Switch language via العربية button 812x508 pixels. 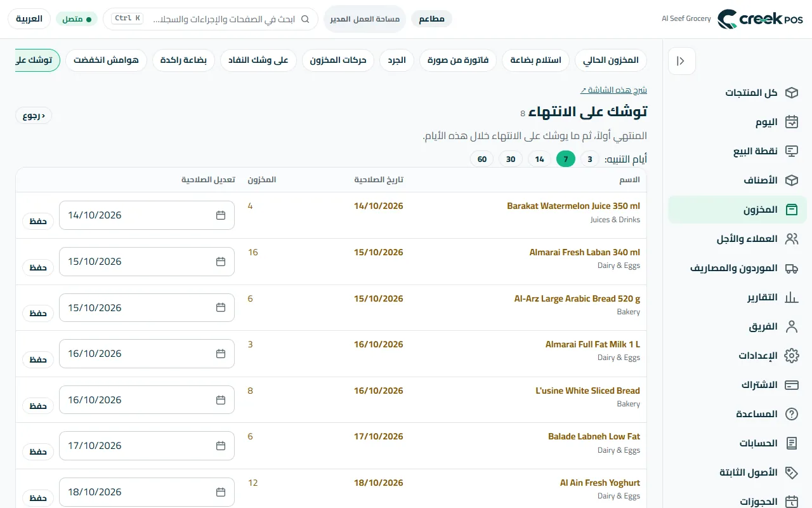coord(29,19)
